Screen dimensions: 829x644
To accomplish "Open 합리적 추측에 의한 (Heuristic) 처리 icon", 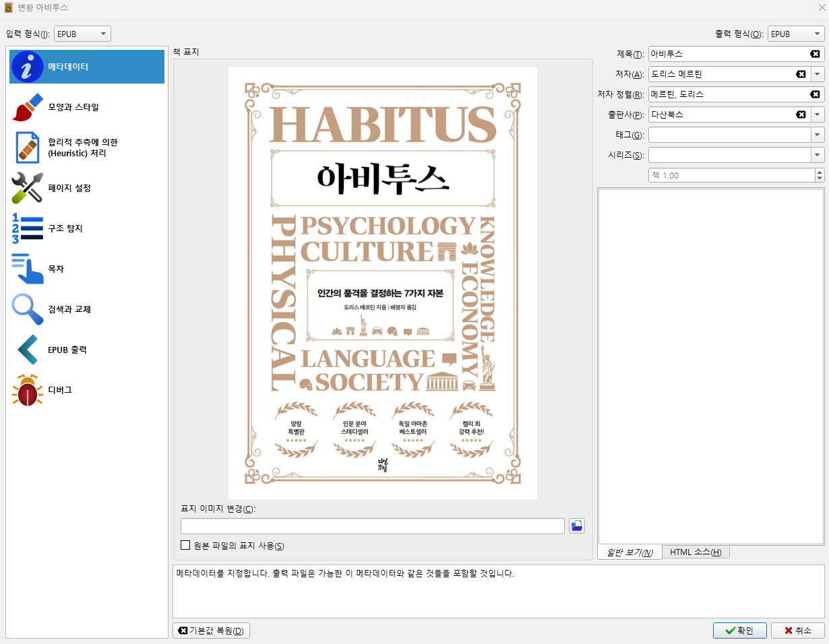I will tap(28, 148).
